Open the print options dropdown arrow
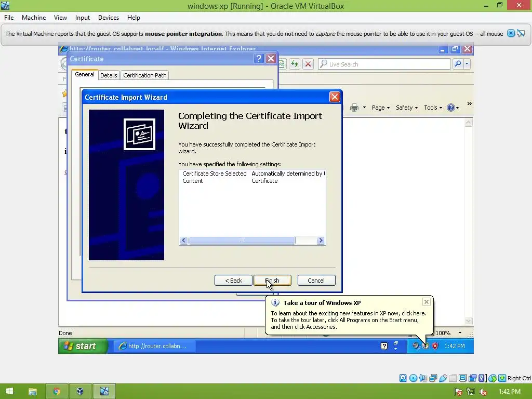Screen dimensions: 532x399 tap(364, 108)
